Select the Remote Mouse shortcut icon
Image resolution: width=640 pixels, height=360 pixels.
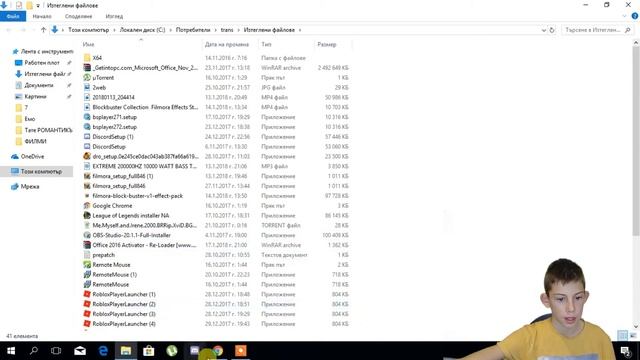pos(87,265)
